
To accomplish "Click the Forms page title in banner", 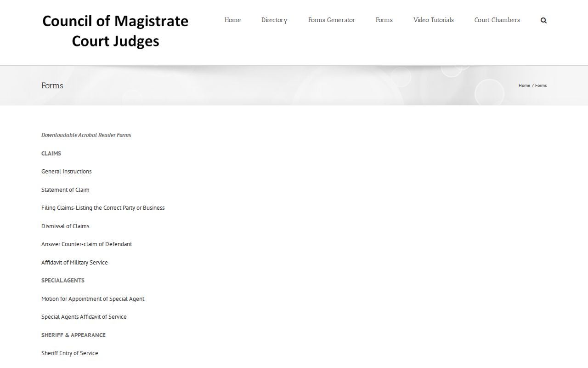I will 52,86.
